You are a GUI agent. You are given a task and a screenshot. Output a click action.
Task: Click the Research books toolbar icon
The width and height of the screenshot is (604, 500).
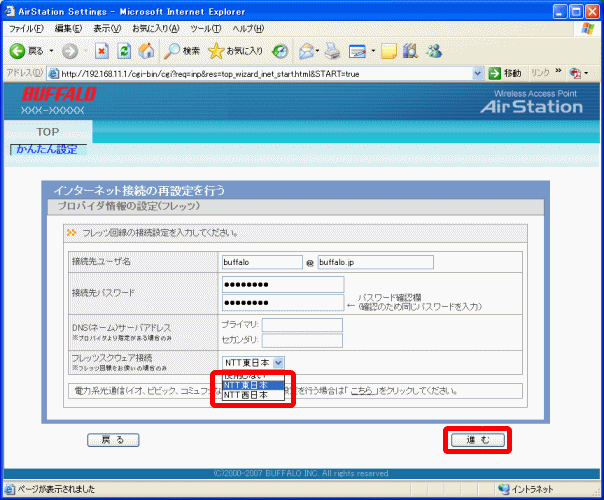[410, 51]
